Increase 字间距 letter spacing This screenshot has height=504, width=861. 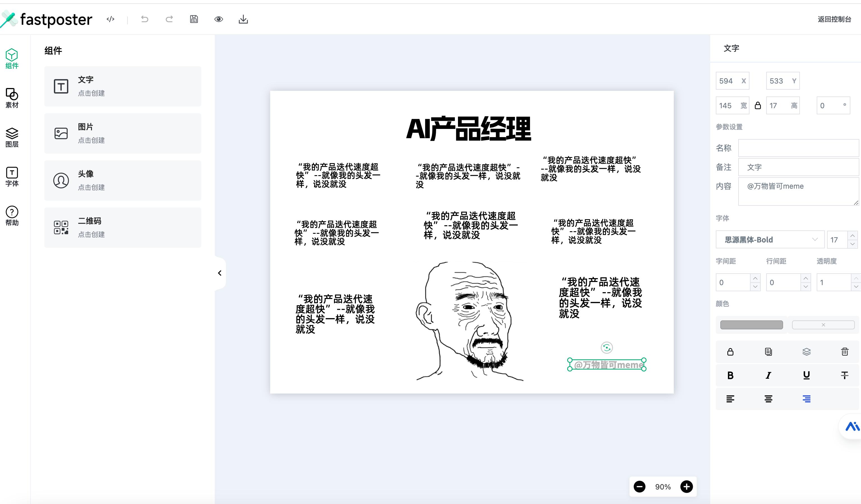755,278
